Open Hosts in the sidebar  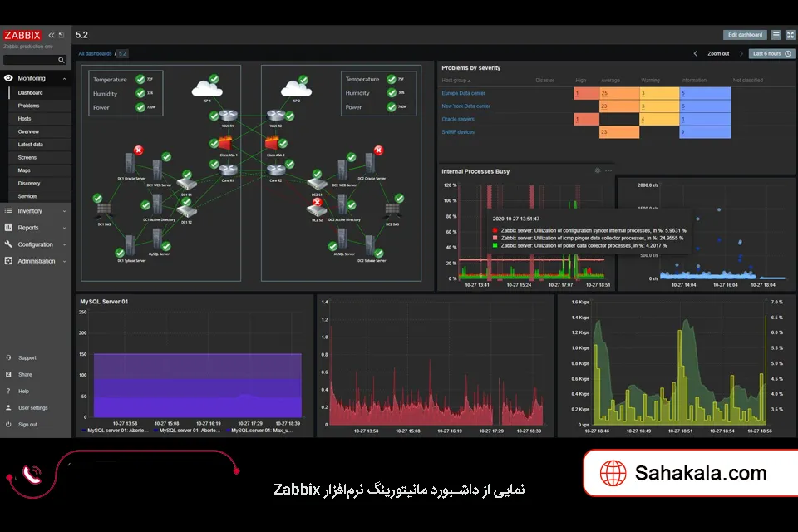pos(24,119)
